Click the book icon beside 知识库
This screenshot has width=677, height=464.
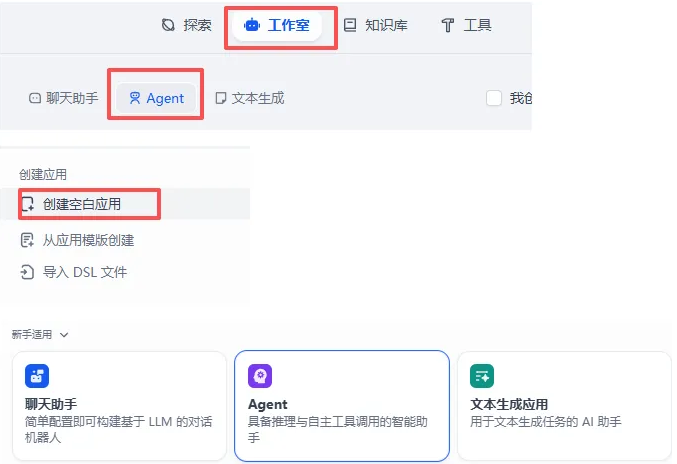(350, 25)
